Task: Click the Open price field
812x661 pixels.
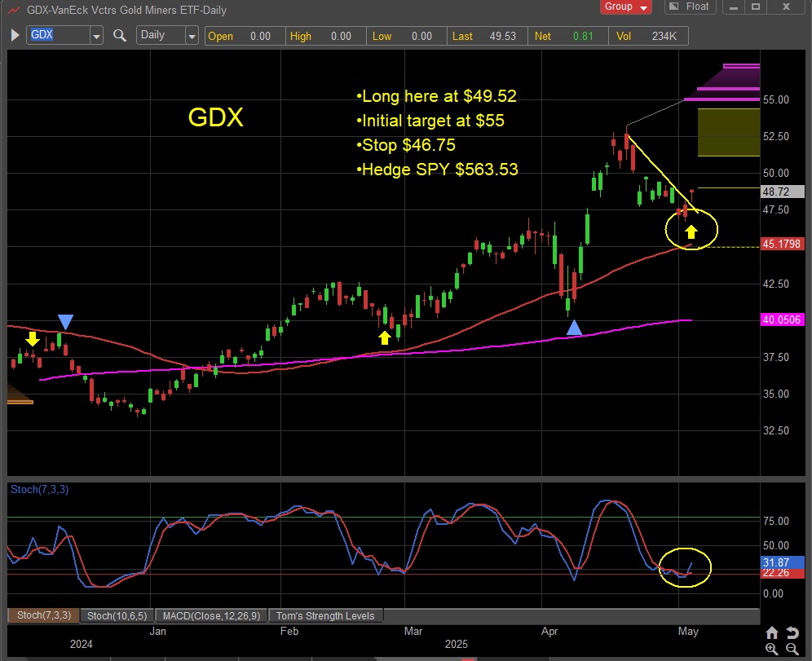Action: 245,36
